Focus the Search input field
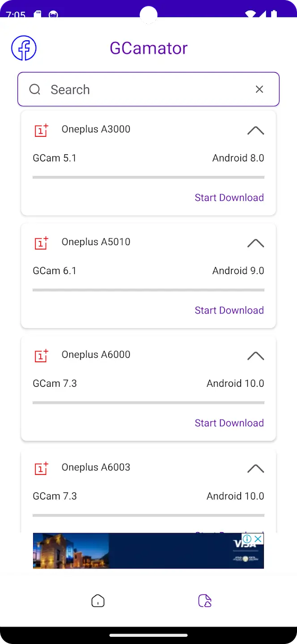 coord(148,89)
